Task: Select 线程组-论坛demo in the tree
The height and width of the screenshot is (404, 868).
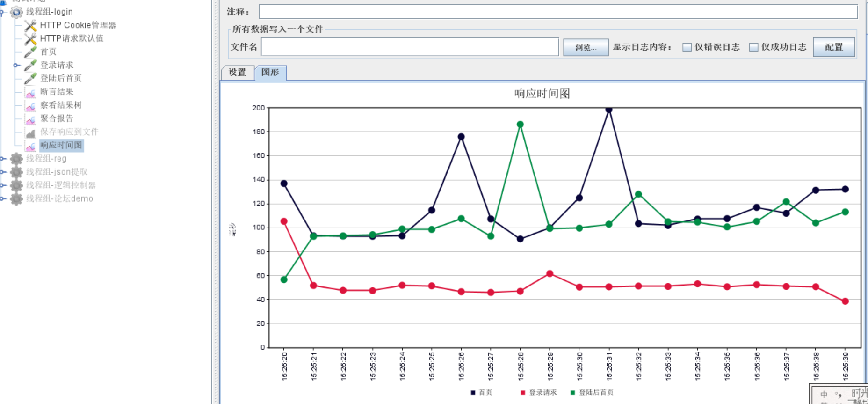Action: tap(59, 198)
